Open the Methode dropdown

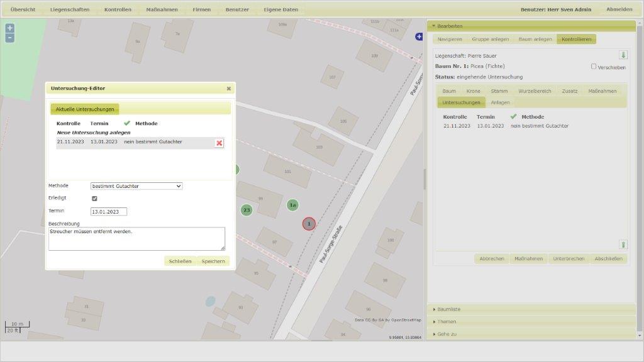coord(136,186)
